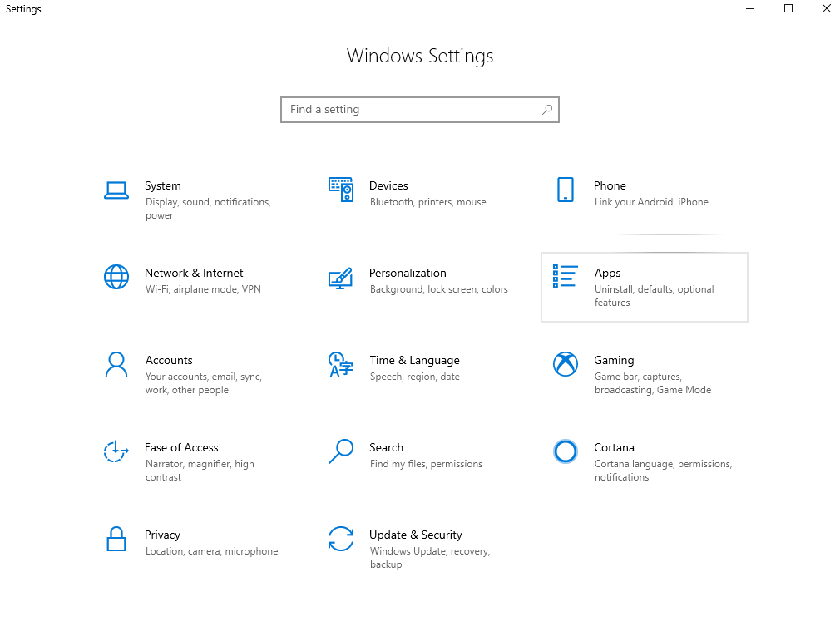Click "Windows Update, recovery, backup" text
The width and height of the screenshot is (840, 626).
430,558
